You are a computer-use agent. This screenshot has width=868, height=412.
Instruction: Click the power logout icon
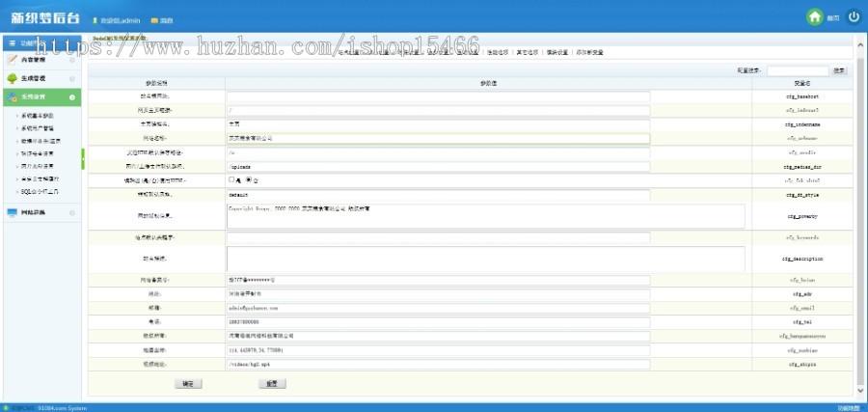(x=854, y=17)
